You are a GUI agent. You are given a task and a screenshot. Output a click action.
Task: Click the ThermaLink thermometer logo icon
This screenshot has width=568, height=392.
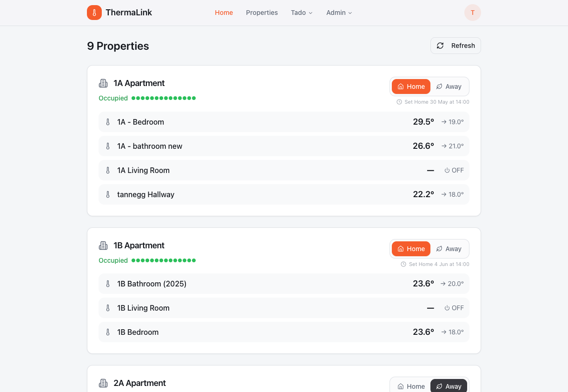coord(94,13)
